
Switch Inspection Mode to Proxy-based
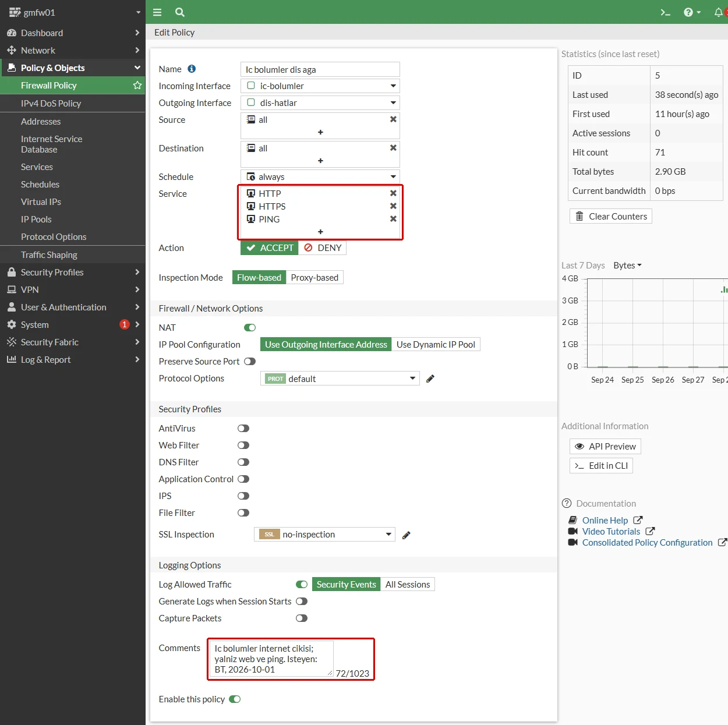click(314, 278)
